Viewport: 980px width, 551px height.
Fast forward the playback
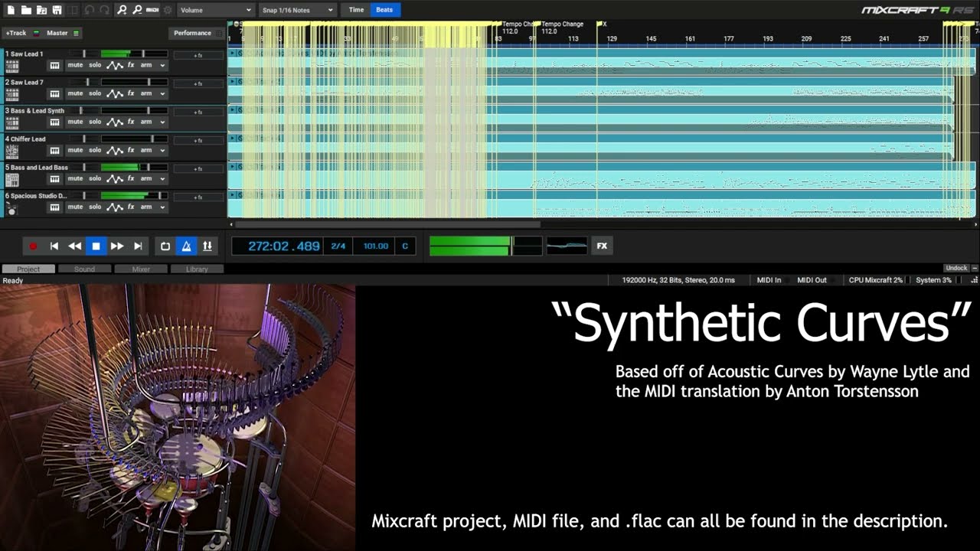(117, 246)
